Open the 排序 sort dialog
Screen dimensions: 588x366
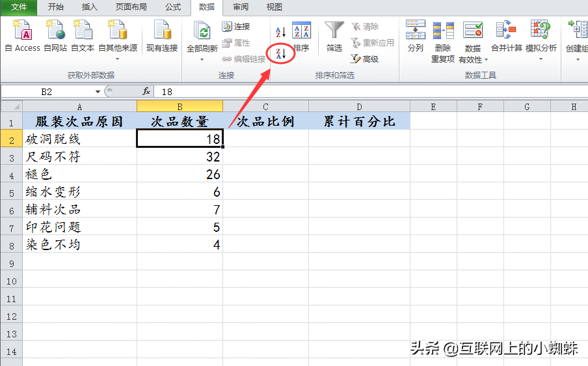(x=302, y=36)
